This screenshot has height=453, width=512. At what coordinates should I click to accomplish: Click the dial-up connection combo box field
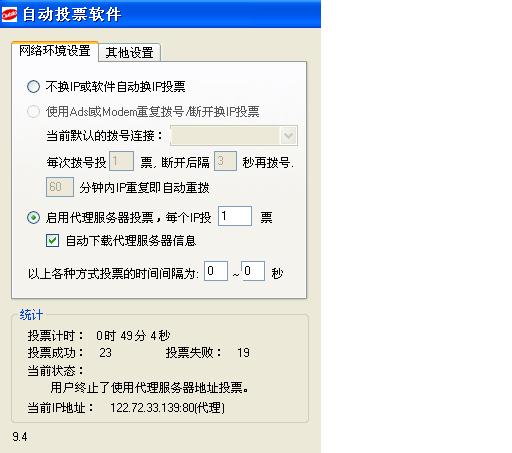tap(234, 136)
